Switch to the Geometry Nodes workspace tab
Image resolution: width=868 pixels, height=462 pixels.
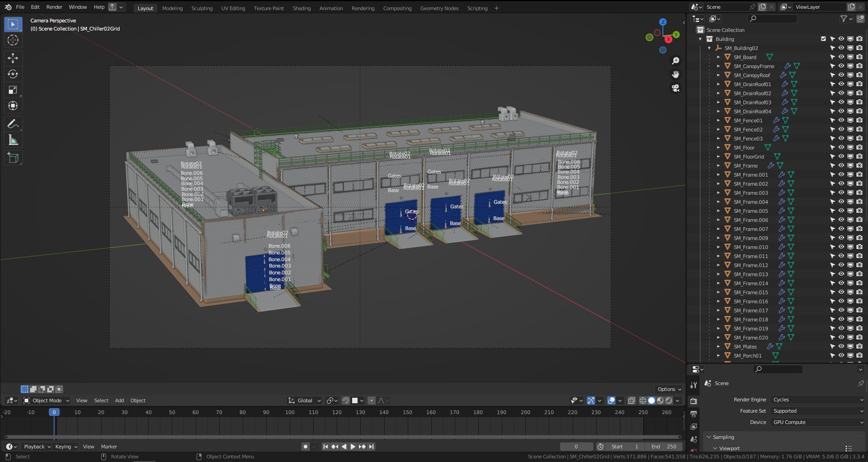[x=439, y=8]
